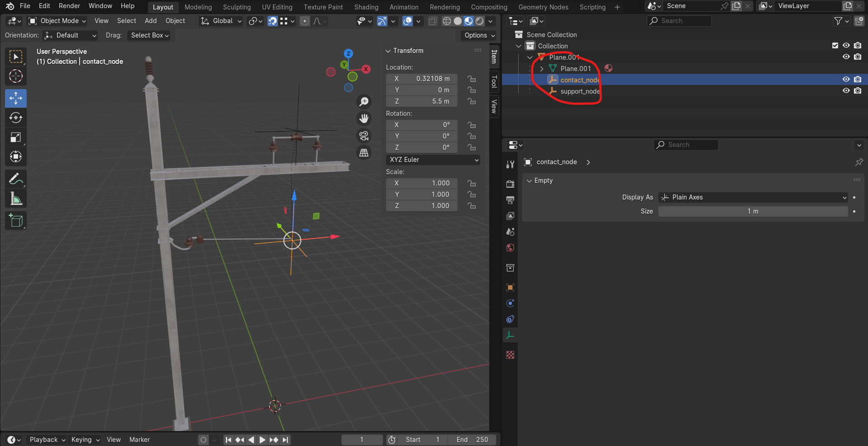Hide contact_node in viewport

point(846,80)
